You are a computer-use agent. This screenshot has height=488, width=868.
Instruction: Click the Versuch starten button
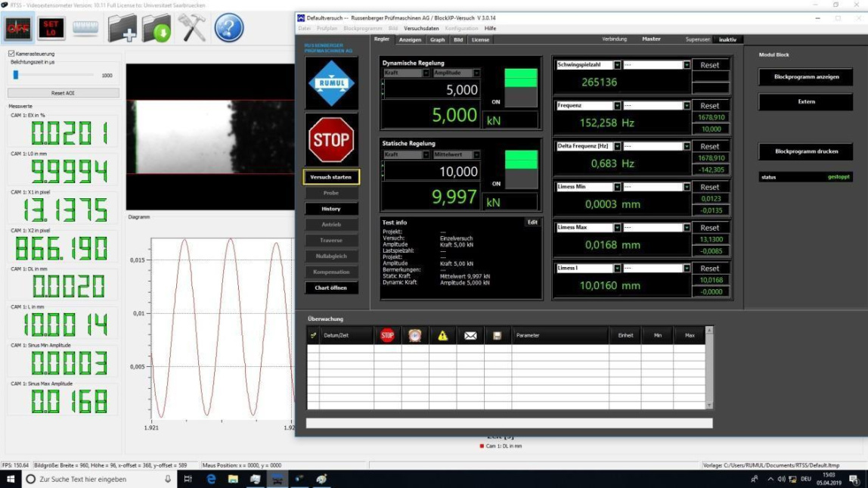coord(331,177)
